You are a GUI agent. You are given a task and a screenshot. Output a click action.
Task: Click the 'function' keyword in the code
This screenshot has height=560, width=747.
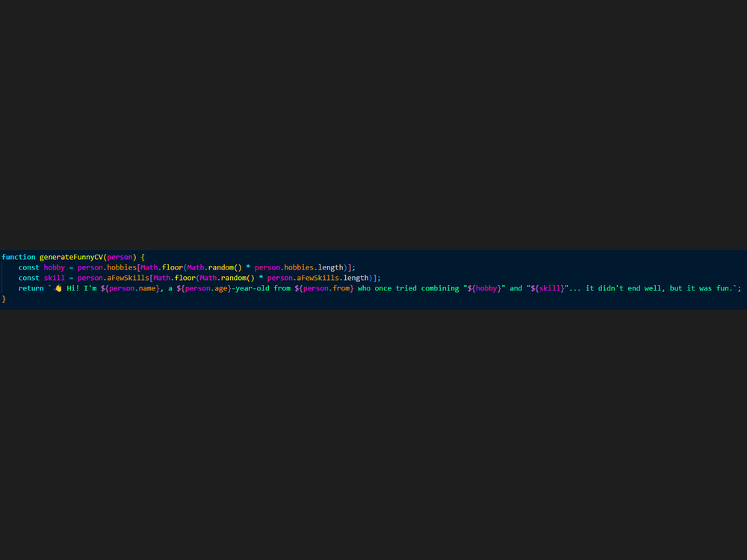click(19, 257)
